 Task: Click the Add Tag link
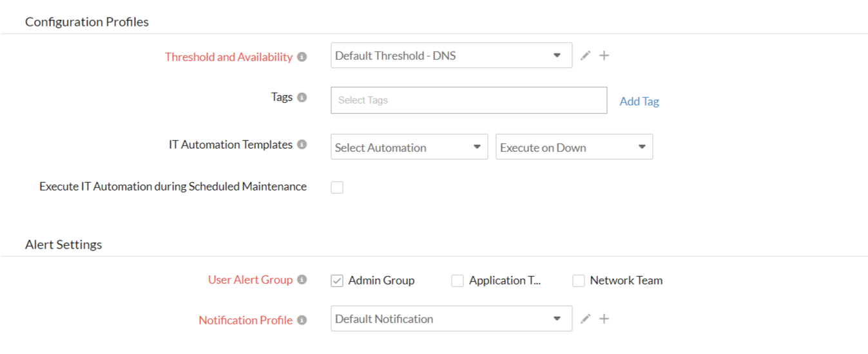tap(639, 102)
